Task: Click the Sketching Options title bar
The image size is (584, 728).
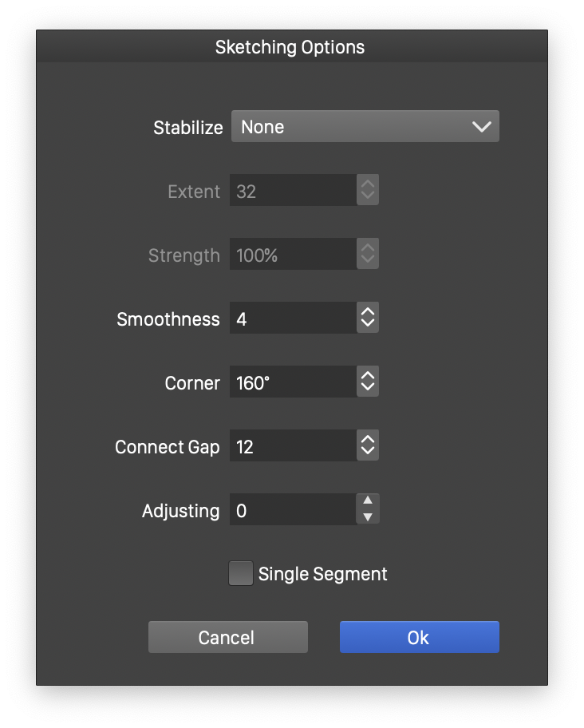Action: coord(290,47)
